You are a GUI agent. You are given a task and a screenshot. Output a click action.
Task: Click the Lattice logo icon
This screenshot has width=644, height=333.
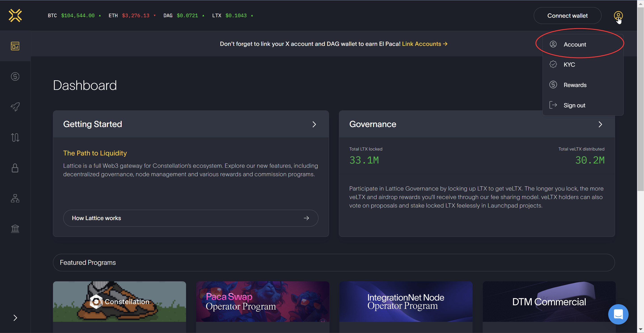coord(15,15)
